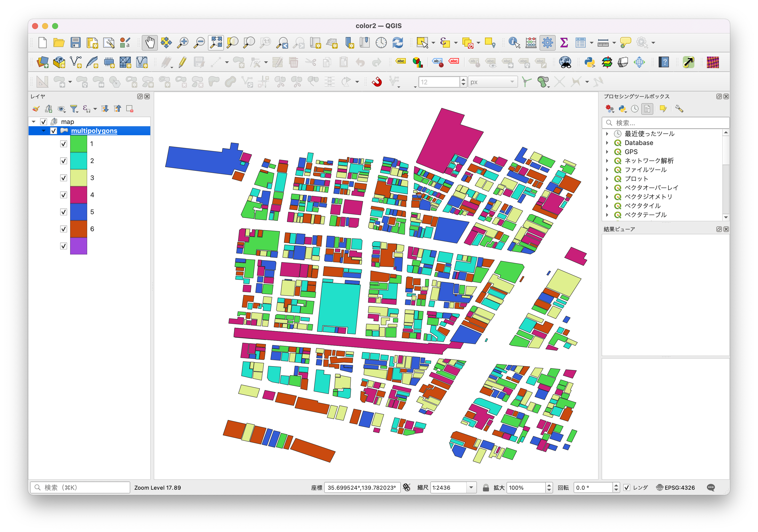Click the blue class 5 color swatch

tap(78, 212)
